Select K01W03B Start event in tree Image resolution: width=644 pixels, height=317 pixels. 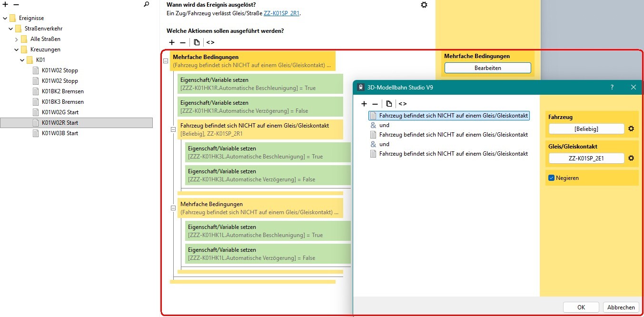pos(59,133)
